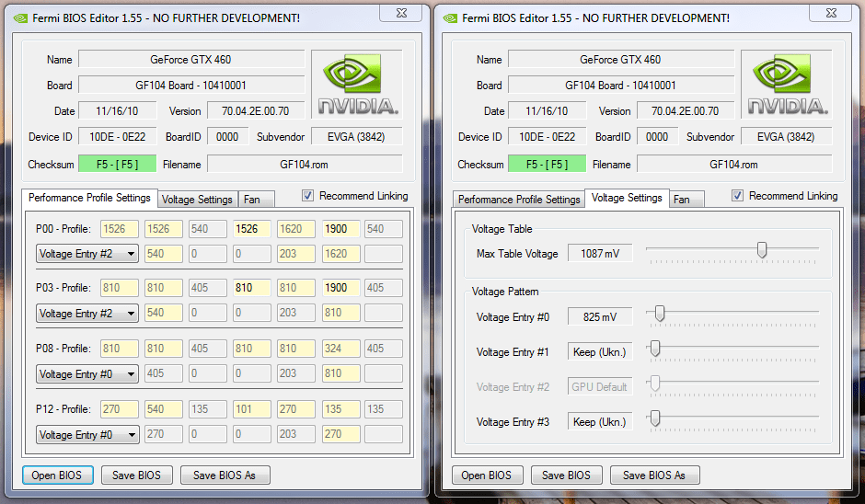
Task: Click the green Checksum field in left window
Action: coord(118,165)
